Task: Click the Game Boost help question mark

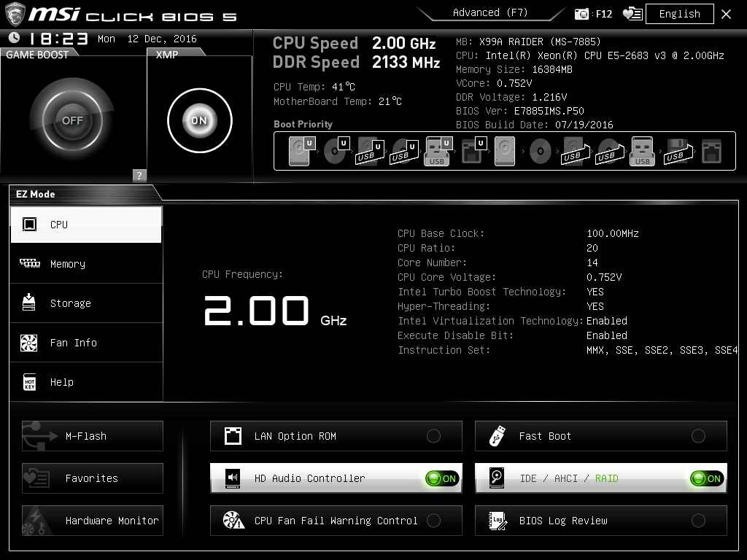Action: pos(139,175)
